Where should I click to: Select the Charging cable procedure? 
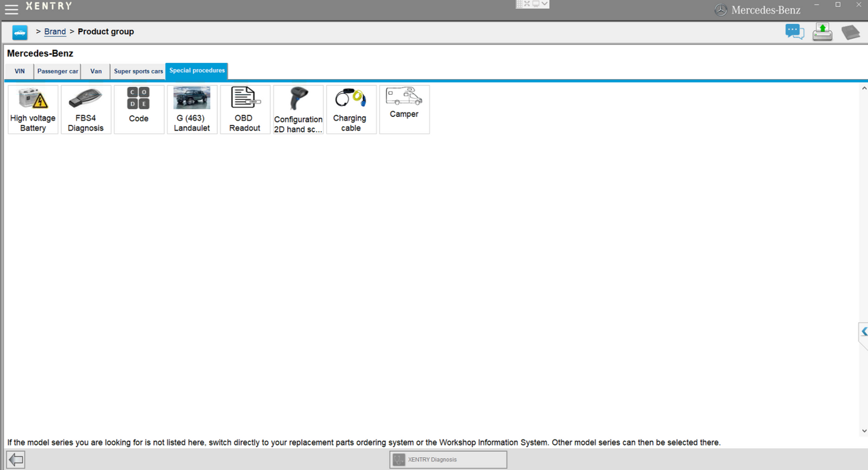click(x=351, y=110)
